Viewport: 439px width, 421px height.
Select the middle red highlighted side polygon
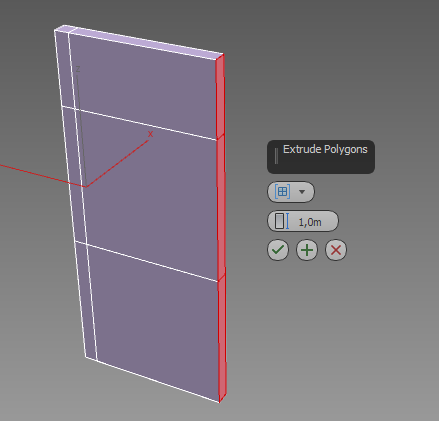pyautogui.click(x=221, y=207)
